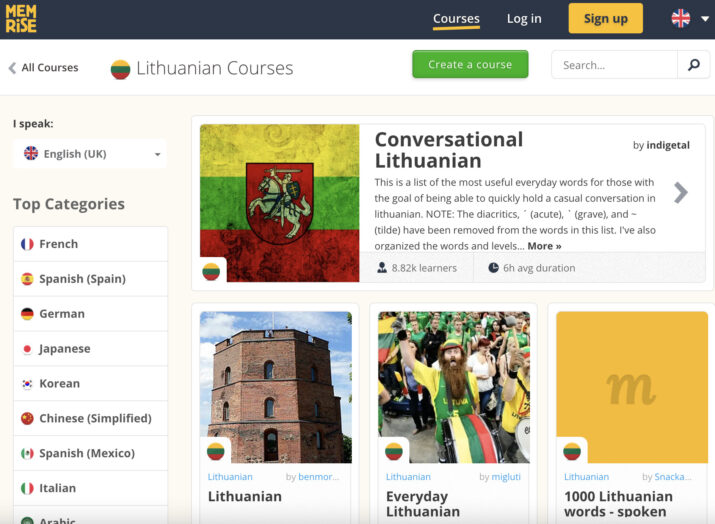Click the magnifying glass search icon
The image size is (715, 524).
pos(694,65)
